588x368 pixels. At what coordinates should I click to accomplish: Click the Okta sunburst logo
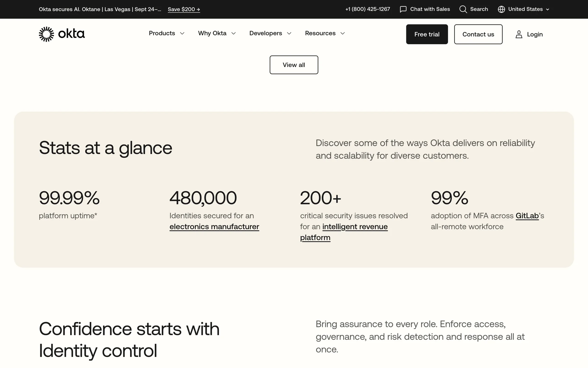(47, 34)
